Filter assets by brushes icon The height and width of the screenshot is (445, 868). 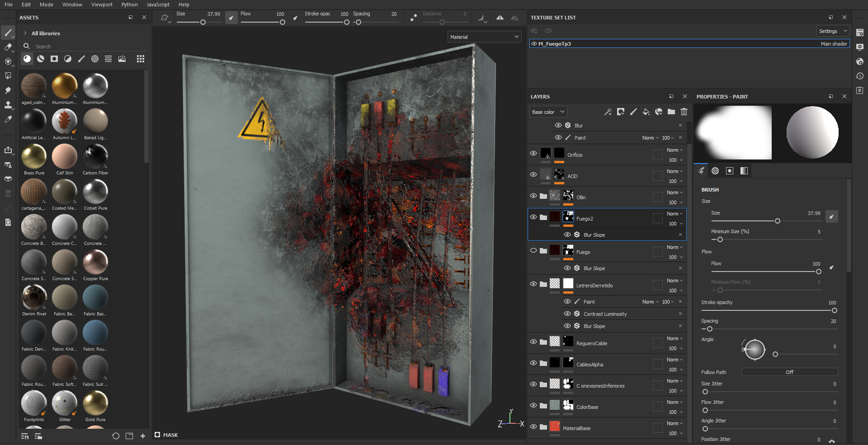[81, 59]
